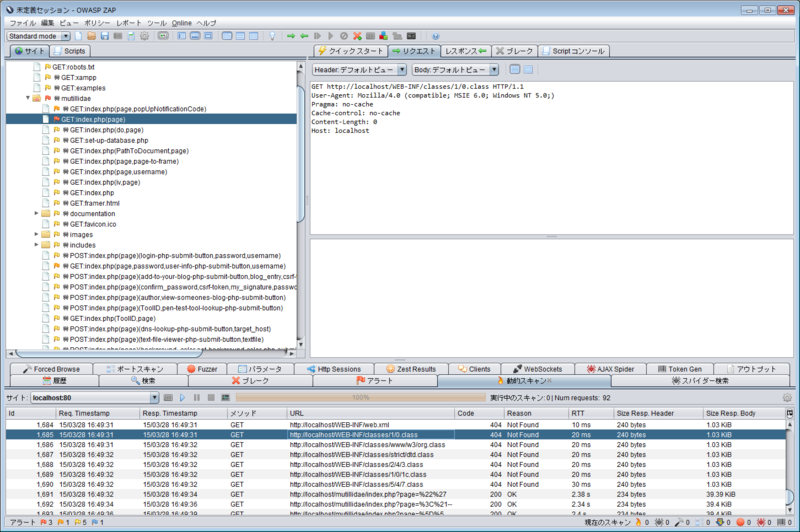
Task: Click the Persist Session save icon
Action: click(105, 36)
